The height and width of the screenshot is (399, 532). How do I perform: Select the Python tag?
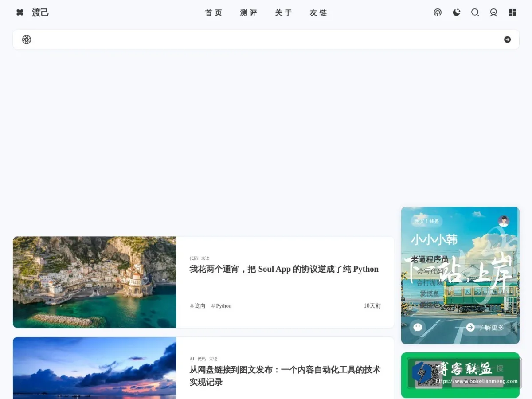221,306
